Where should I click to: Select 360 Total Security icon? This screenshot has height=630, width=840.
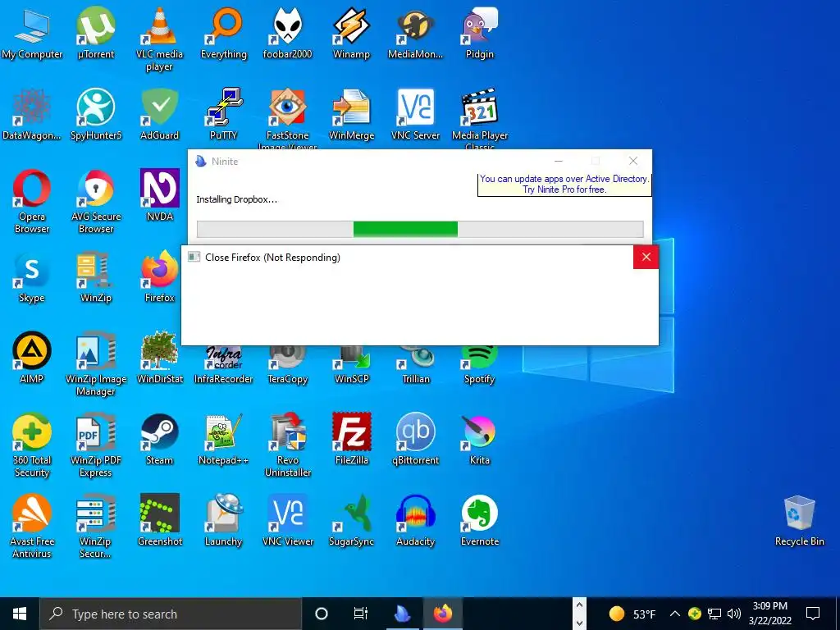(32, 445)
